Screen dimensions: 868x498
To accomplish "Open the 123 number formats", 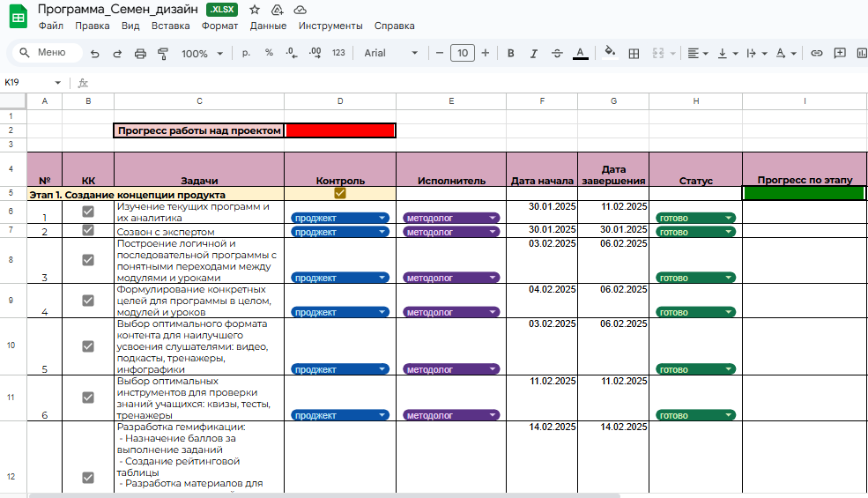I will [x=338, y=53].
